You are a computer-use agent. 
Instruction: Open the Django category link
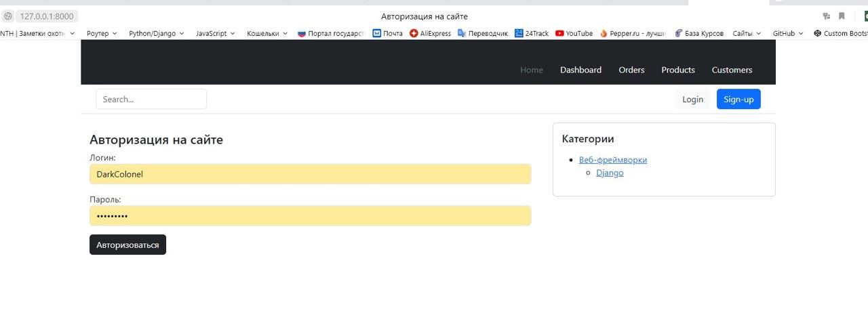[610, 173]
